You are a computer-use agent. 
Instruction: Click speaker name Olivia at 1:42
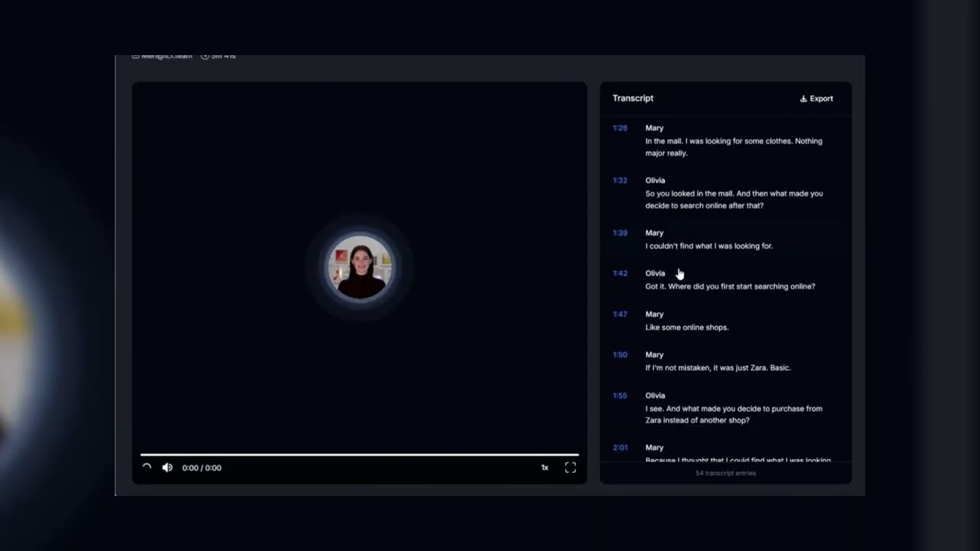click(x=655, y=273)
